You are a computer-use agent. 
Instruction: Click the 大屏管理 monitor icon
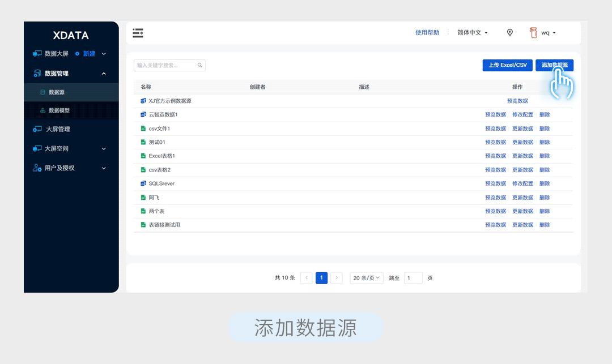[37, 129]
